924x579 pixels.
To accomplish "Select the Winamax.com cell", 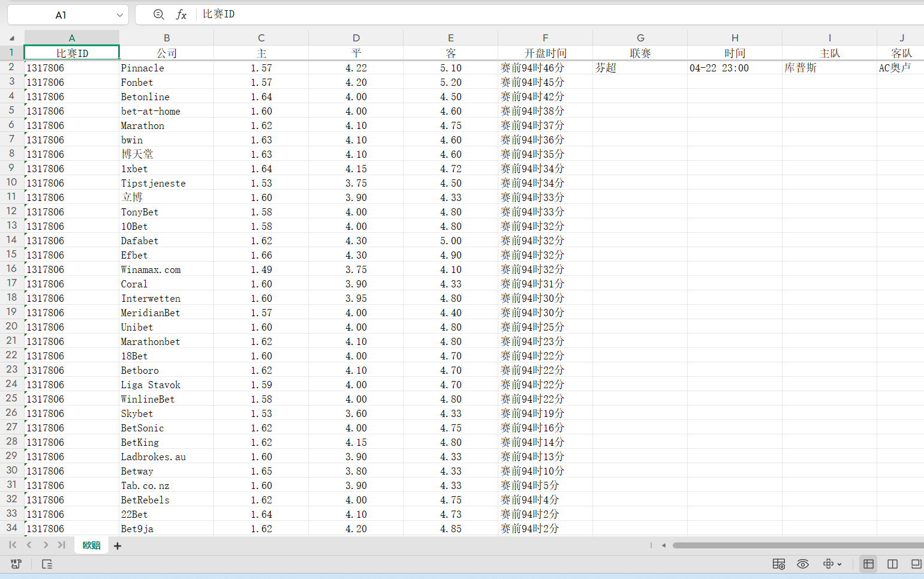I will pyautogui.click(x=167, y=269).
